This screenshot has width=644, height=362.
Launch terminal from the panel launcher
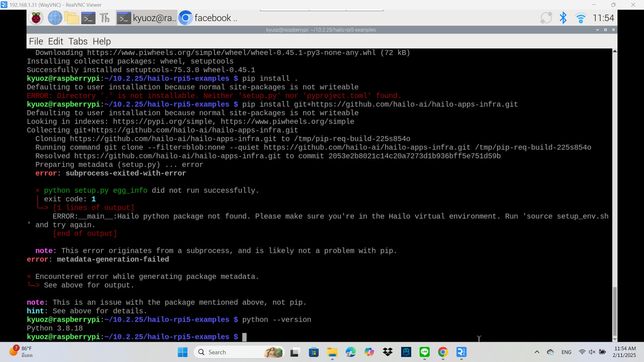88,18
